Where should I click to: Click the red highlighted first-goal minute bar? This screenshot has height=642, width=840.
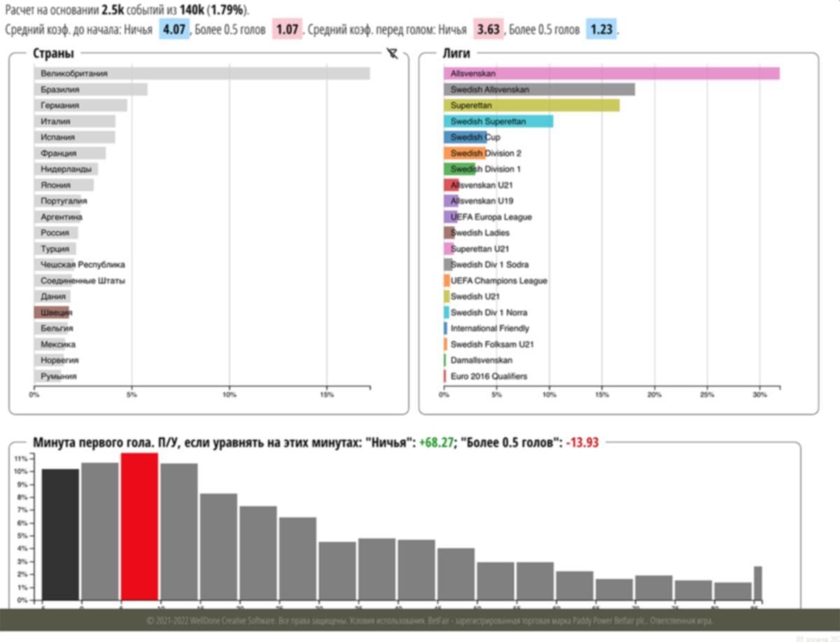point(139,526)
